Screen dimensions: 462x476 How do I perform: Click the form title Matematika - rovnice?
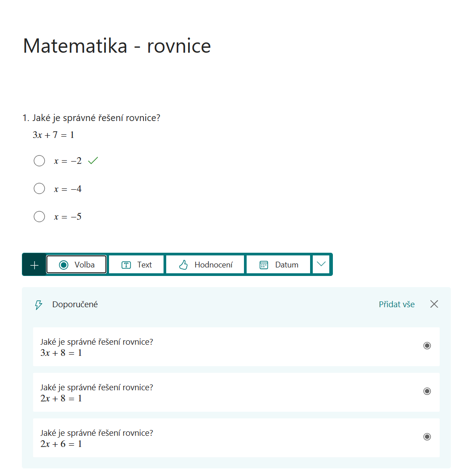(117, 46)
